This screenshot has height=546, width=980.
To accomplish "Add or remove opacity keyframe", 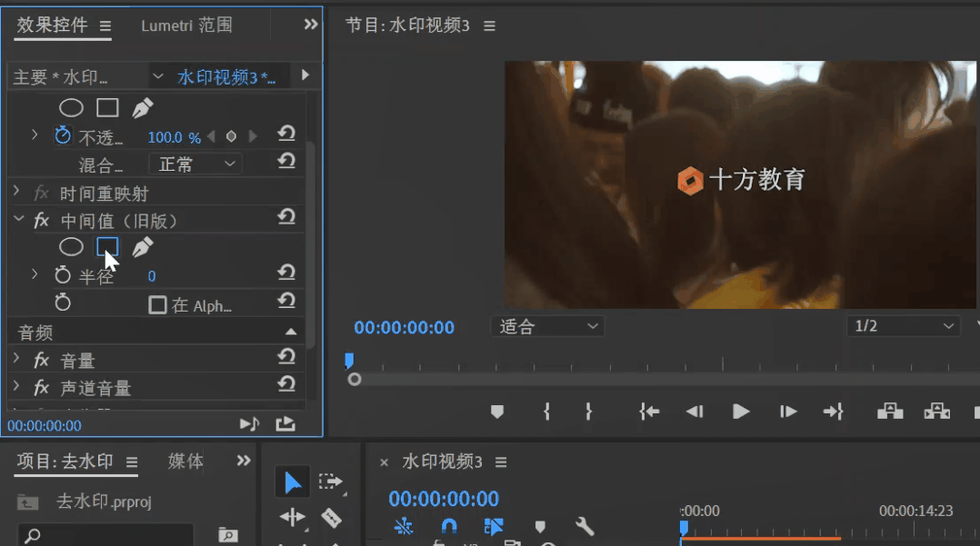I will [x=231, y=136].
